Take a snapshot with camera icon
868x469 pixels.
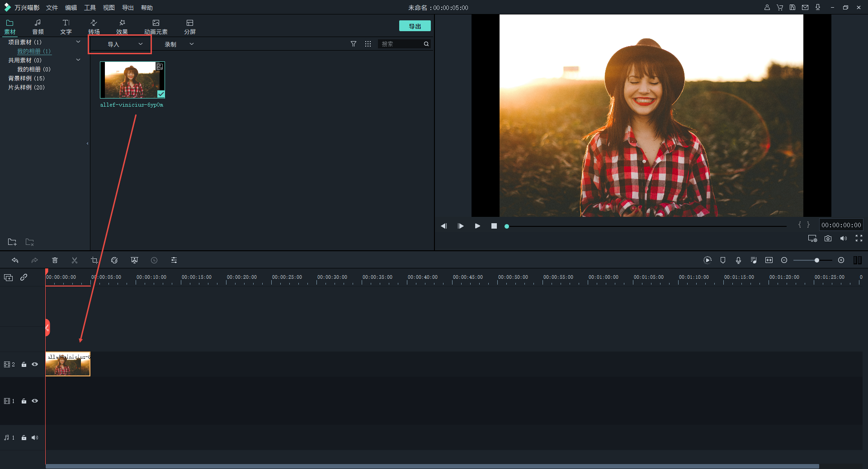(x=828, y=239)
